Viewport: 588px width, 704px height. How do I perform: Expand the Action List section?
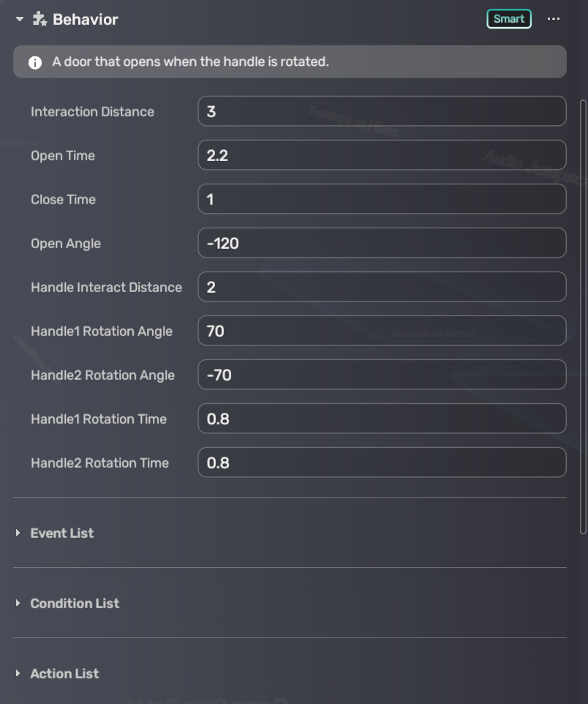18,673
